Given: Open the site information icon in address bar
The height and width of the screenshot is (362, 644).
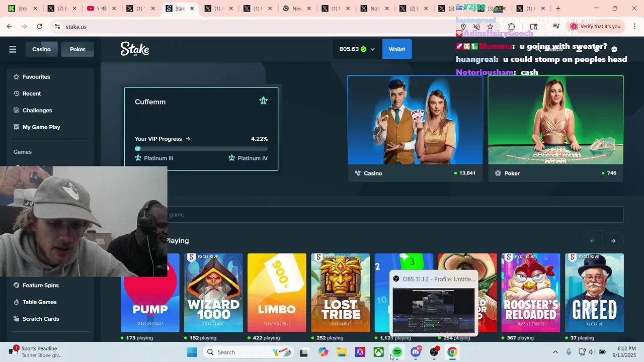Looking at the screenshot, I should tap(57, 27).
